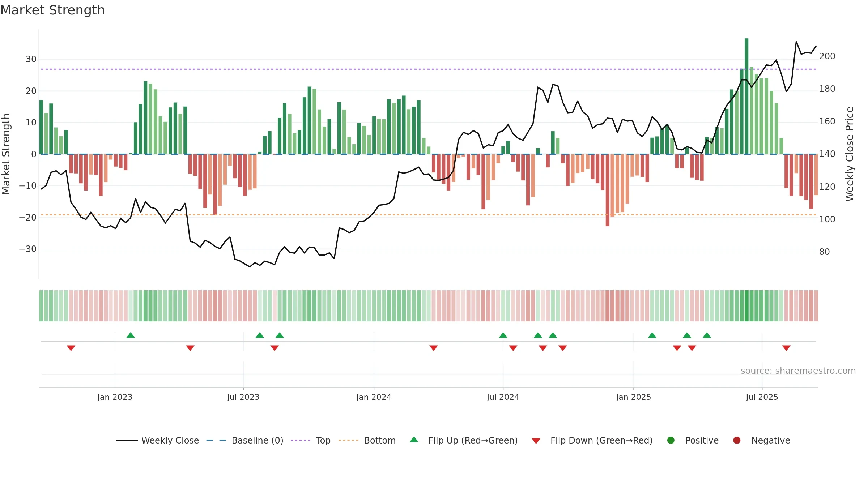Viewport: 868px width, 488px height.
Task: Click the 140 tick on the right price axis
Action: [x=827, y=154]
